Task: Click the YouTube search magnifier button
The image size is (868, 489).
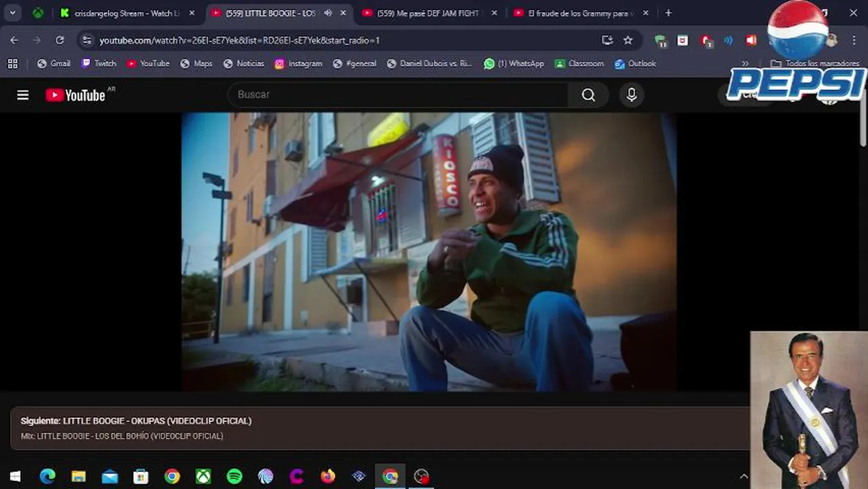Action: point(588,95)
